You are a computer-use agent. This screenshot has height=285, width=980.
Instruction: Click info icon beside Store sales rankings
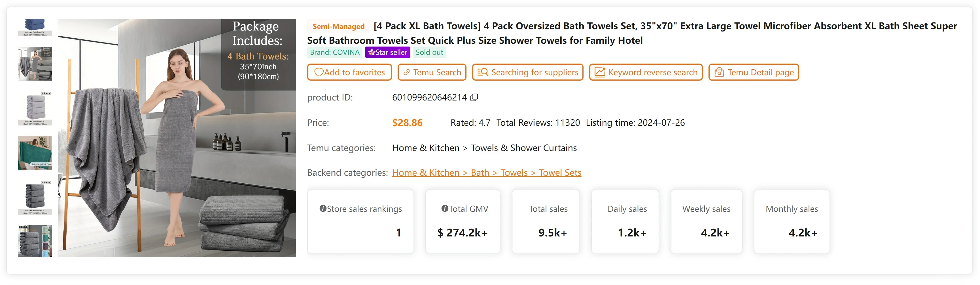pos(323,208)
